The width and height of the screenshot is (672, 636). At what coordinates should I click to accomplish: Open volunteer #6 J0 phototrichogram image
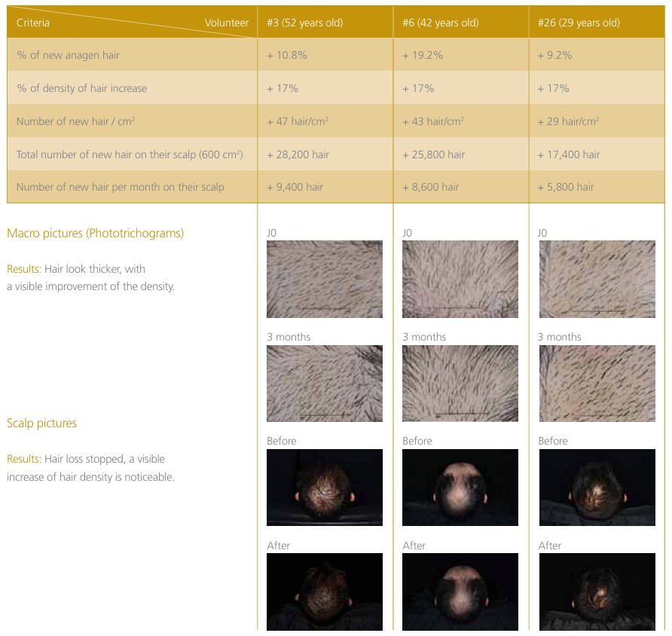click(460, 279)
